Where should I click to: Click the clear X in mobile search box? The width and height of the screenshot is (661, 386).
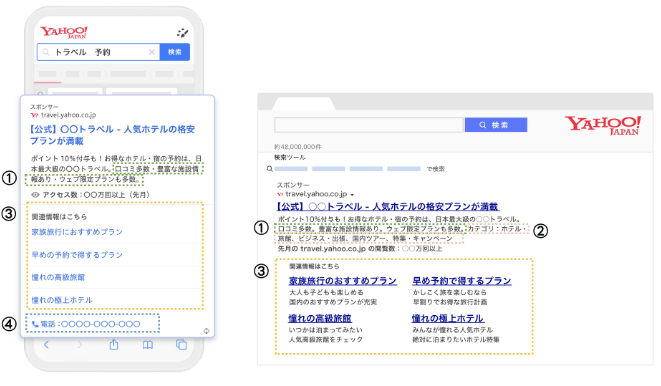(151, 52)
